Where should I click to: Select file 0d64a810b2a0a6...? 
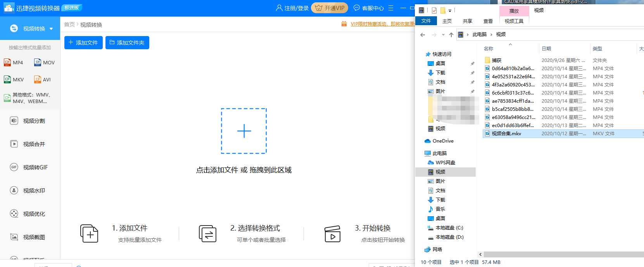click(x=513, y=69)
